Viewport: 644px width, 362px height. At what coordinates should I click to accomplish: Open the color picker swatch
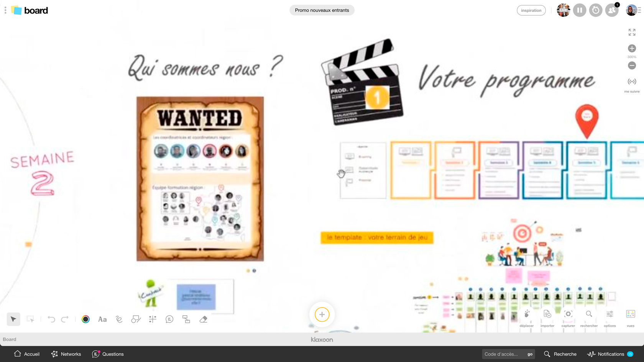(85, 319)
